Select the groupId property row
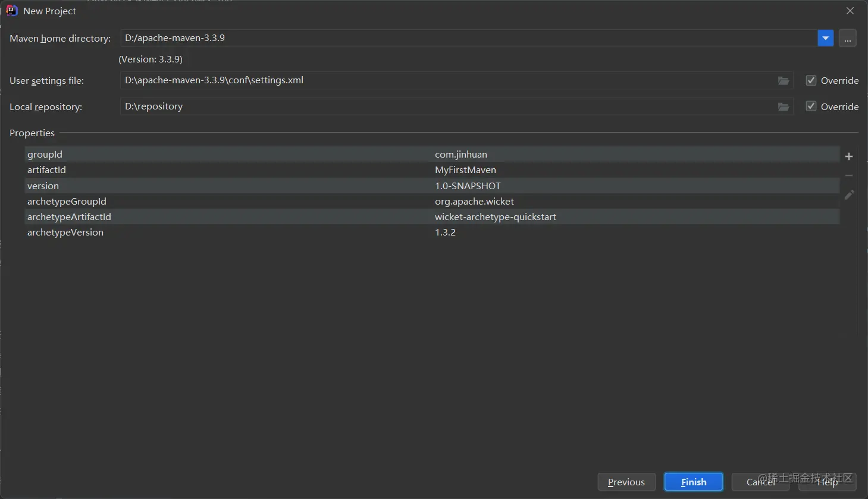868x499 pixels. coord(432,154)
